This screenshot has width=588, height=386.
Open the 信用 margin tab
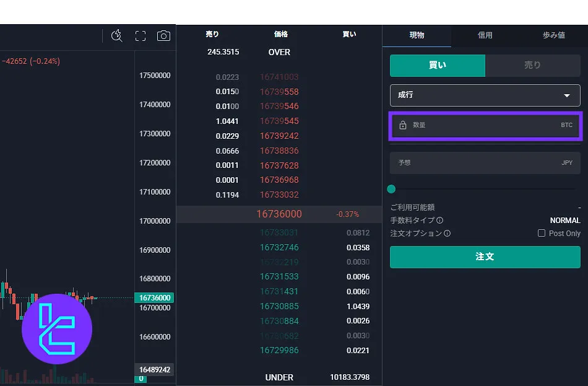(x=485, y=35)
